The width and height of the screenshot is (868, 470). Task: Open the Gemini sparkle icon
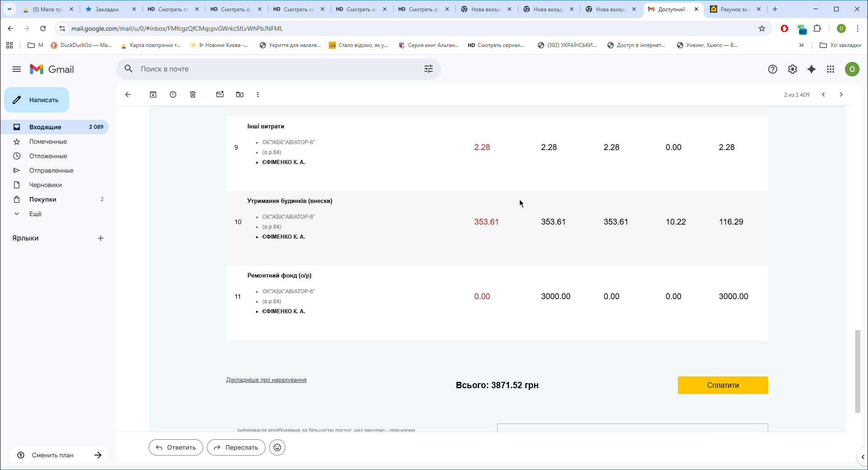(812, 69)
